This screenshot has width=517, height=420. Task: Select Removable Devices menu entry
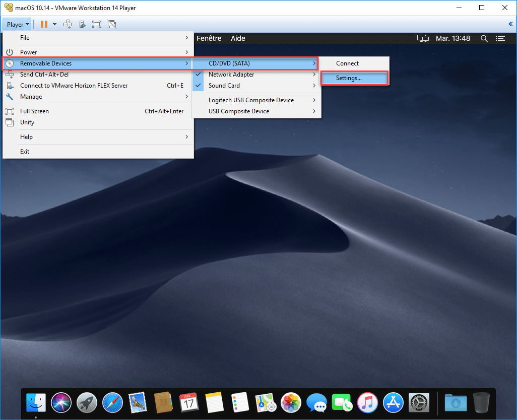coord(98,63)
